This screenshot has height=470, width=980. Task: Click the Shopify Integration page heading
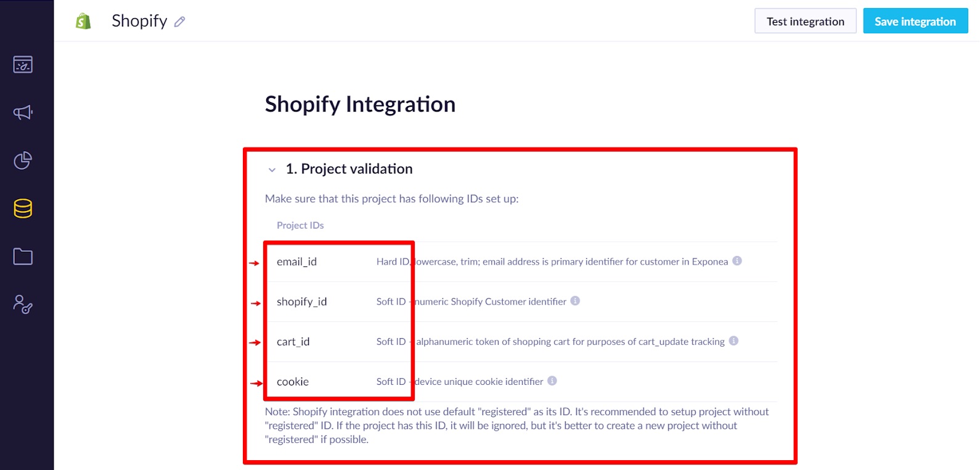[360, 104]
